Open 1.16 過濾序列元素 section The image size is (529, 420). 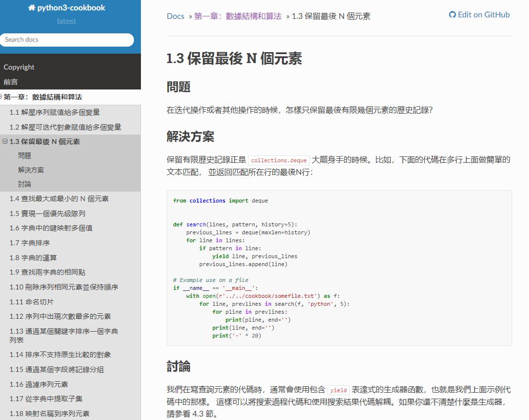pos(39,384)
